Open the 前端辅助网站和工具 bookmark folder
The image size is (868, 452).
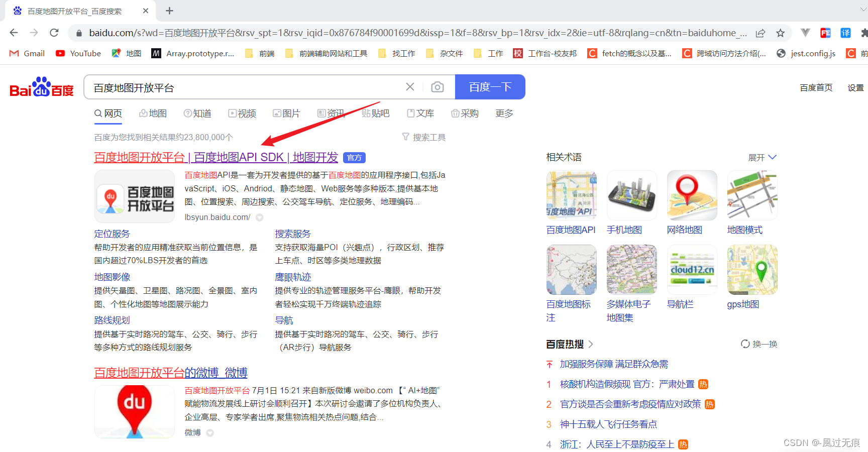point(326,53)
